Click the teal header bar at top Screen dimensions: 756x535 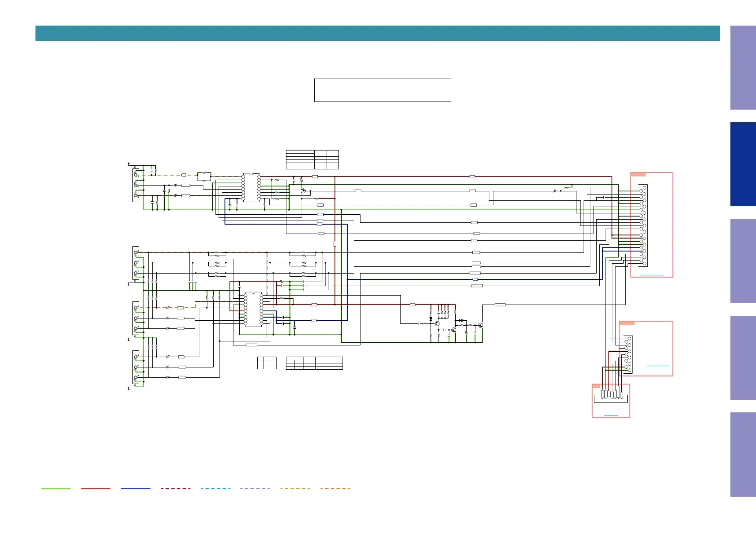377,33
